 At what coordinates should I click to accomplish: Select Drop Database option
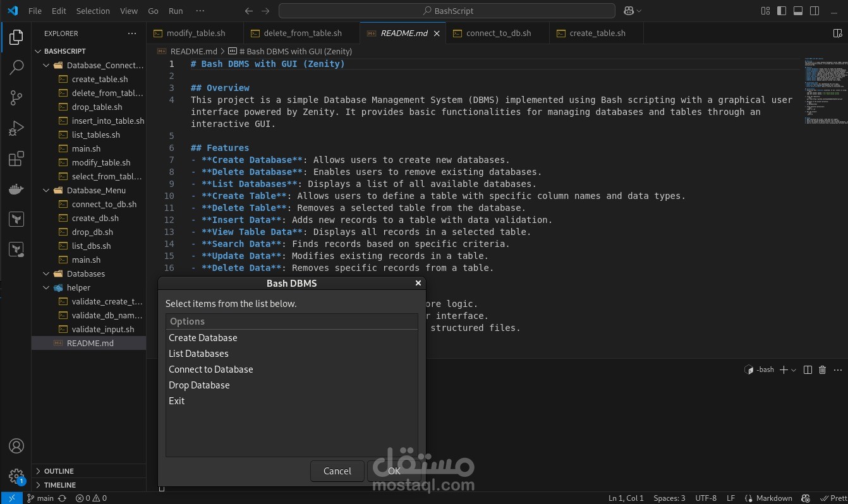[292, 385]
